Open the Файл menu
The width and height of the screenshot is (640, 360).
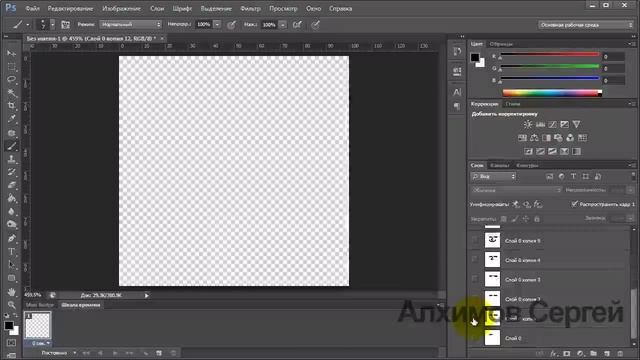click(32, 9)
